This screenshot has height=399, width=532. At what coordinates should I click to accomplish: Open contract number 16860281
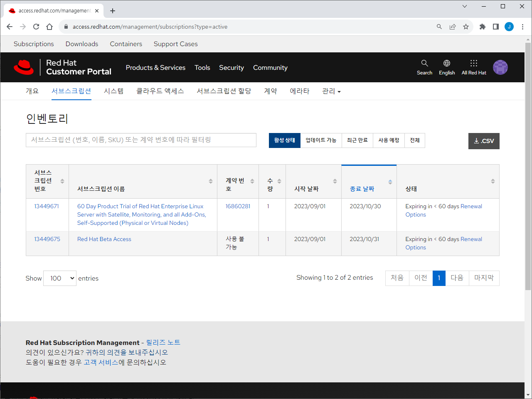[x=238, y=206]
